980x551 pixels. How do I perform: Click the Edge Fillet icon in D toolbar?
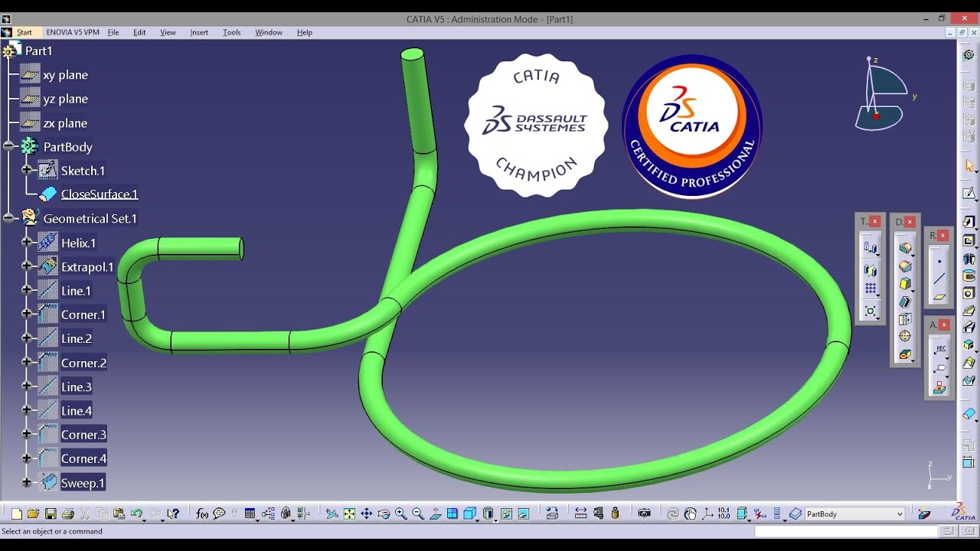[x=905, y=247]
